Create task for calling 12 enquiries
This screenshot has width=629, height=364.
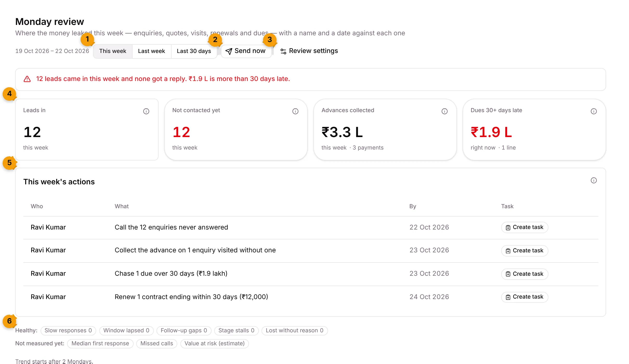coord(525,227)
